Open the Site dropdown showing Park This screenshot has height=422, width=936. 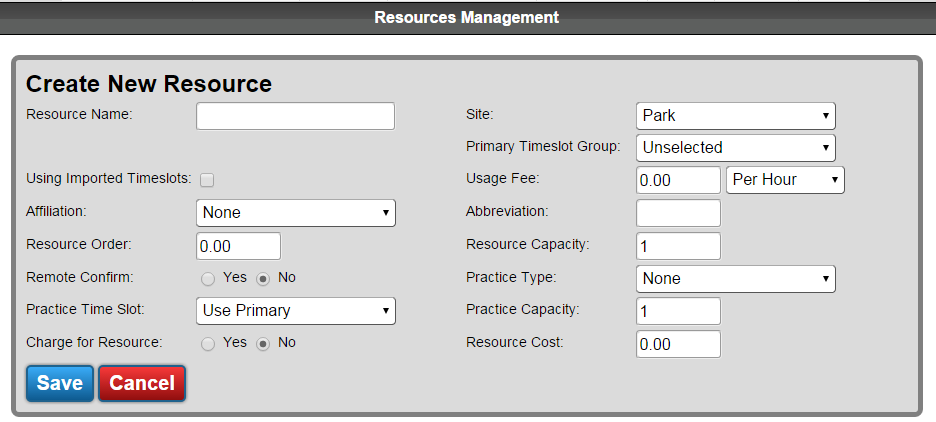735,116
